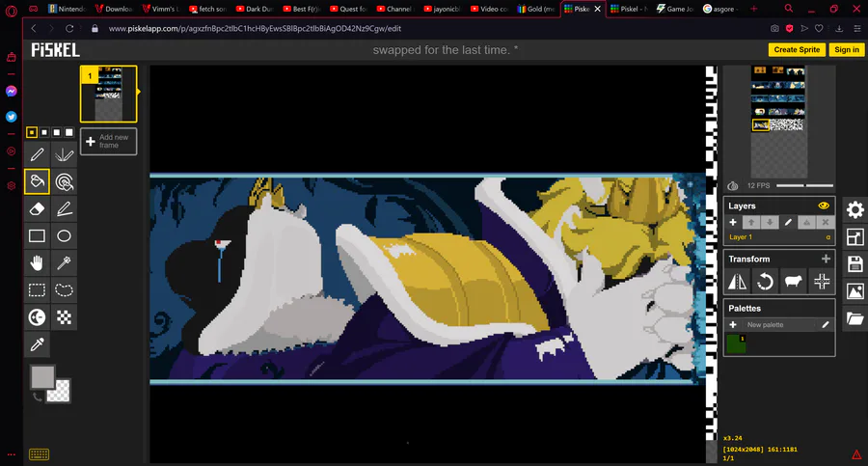This screenshot has width=868, height=466.
Task: Click Add new frame button
Action: click(x=108, y=141)
